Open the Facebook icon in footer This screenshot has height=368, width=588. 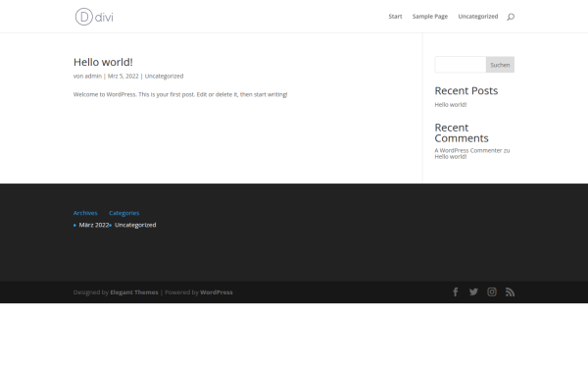[456, 292]
